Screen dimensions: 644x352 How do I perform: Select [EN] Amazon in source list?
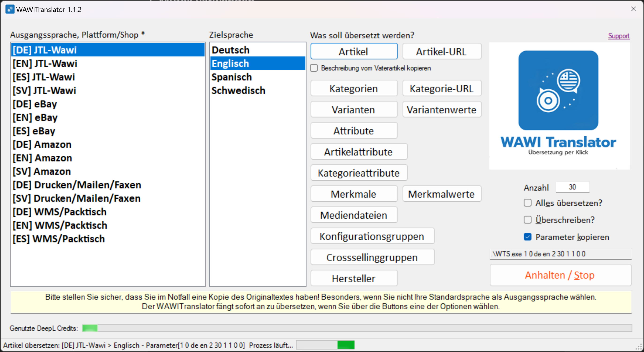[108, 158]
